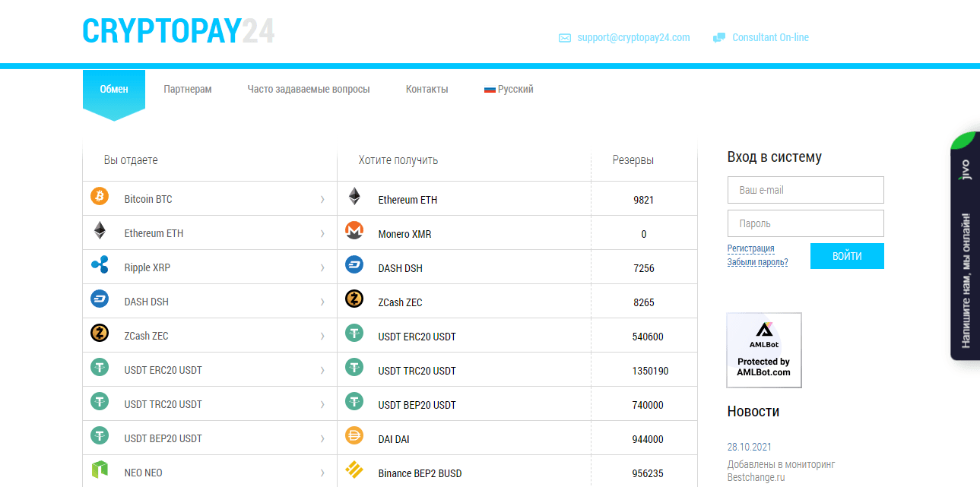980x487 pixels.
Task: Open the Русский language selector
Action: (508, 89)
